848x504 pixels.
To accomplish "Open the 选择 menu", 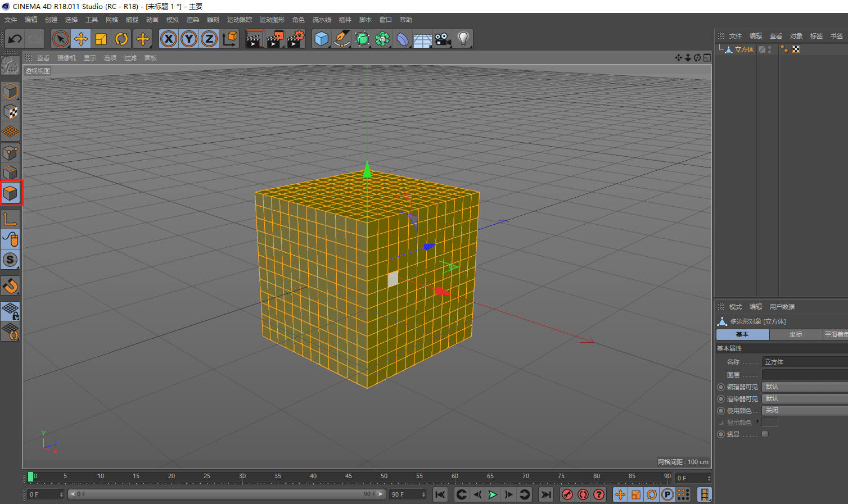I will (x=71, y=20).
